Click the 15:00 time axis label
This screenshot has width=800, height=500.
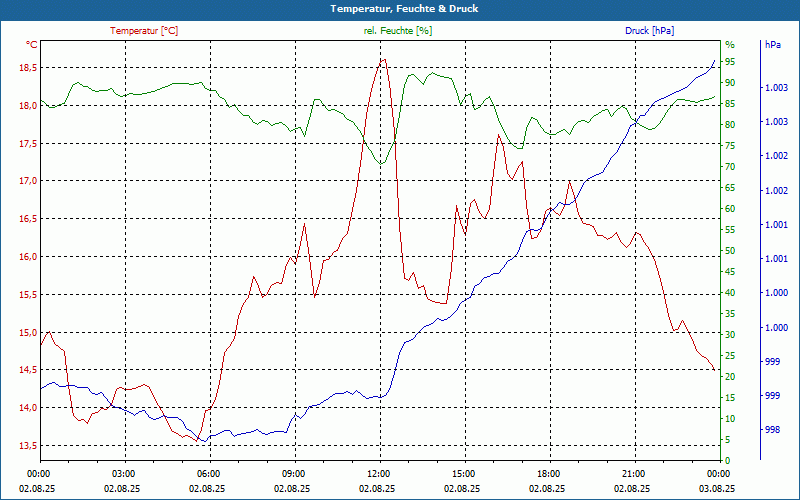(x=463, y=473)
